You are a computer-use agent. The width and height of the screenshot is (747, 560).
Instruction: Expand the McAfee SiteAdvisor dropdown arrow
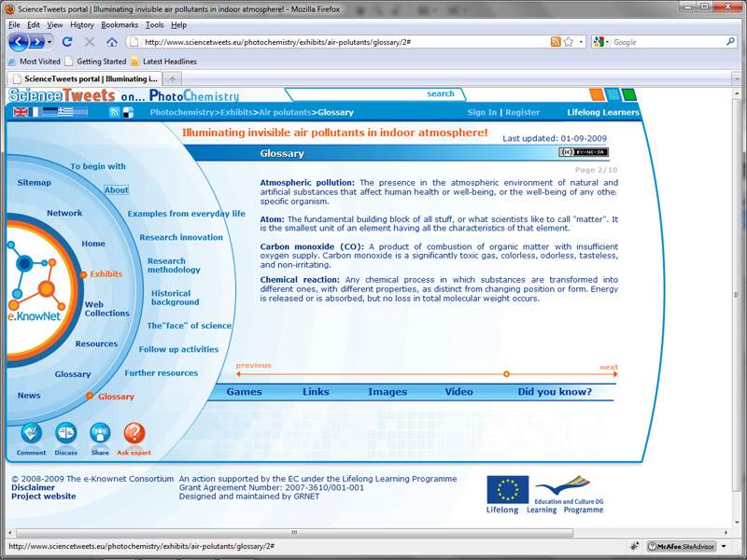725,546
